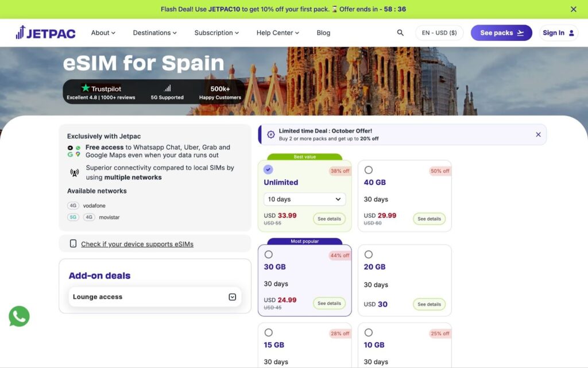Open Check if your device supports eSIMs
The width and height of the screenshot is (588, 368).
137,244
